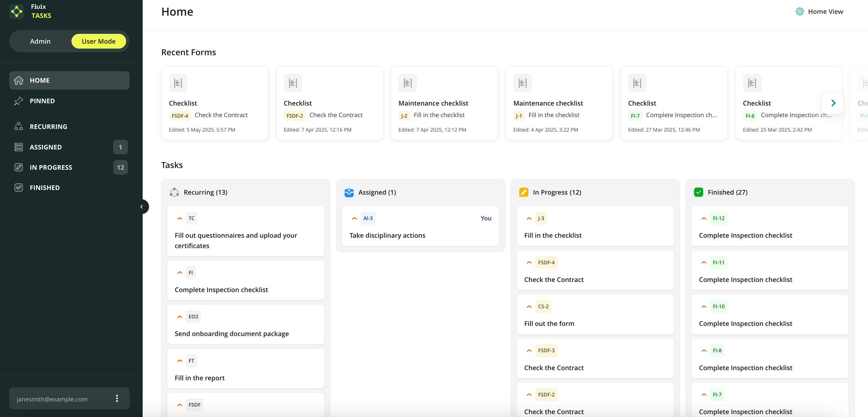The height and width of the screenshot is (417, 868).
Task: Click the Finished green checkmark icon
Action: 698,192
